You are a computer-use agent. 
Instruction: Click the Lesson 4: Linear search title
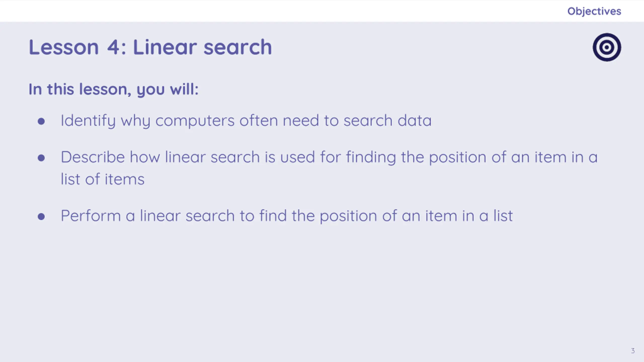tap(150, 47)
